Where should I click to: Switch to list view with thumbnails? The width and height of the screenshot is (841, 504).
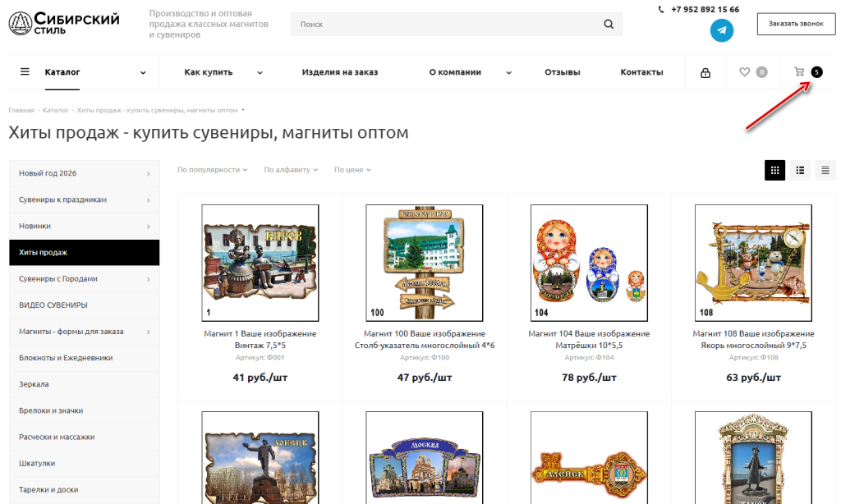[800, 171]
